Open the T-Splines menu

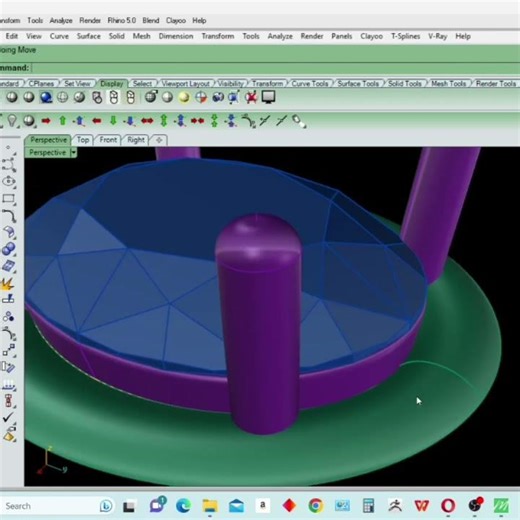(405, 36)
